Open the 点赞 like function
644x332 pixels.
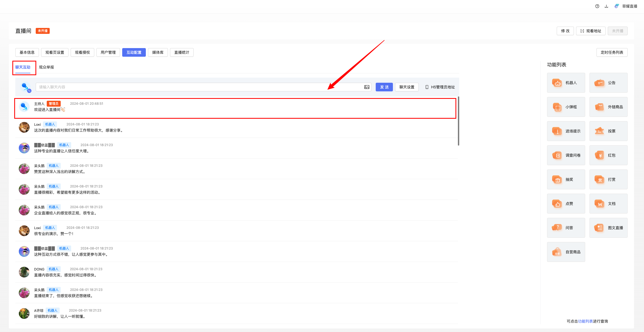[566, 204]
